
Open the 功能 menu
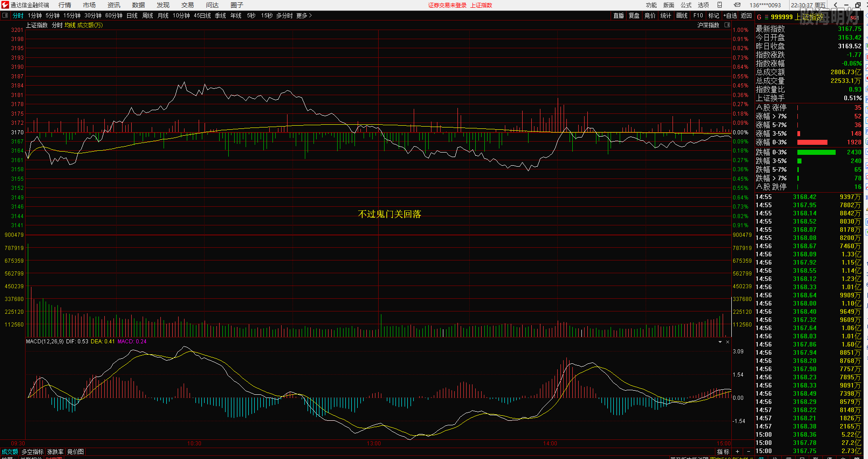coord(652,5)
